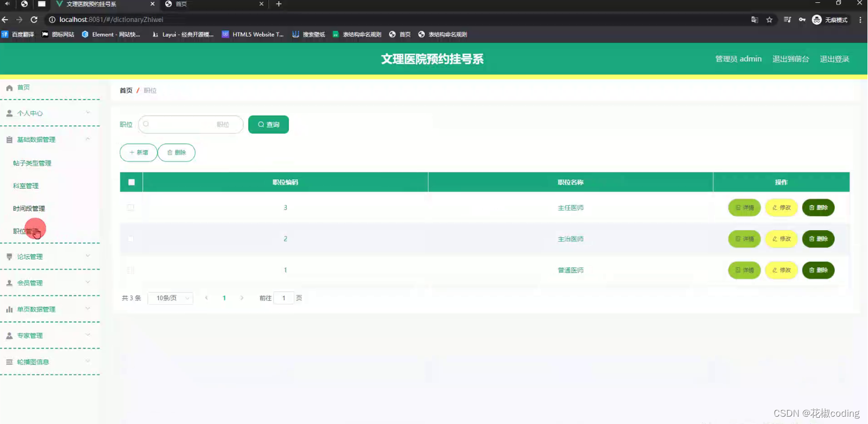Viewport: 868px width, 424px height.
Task: Click the 删除 button next to 新增
Action: point(176,153)
